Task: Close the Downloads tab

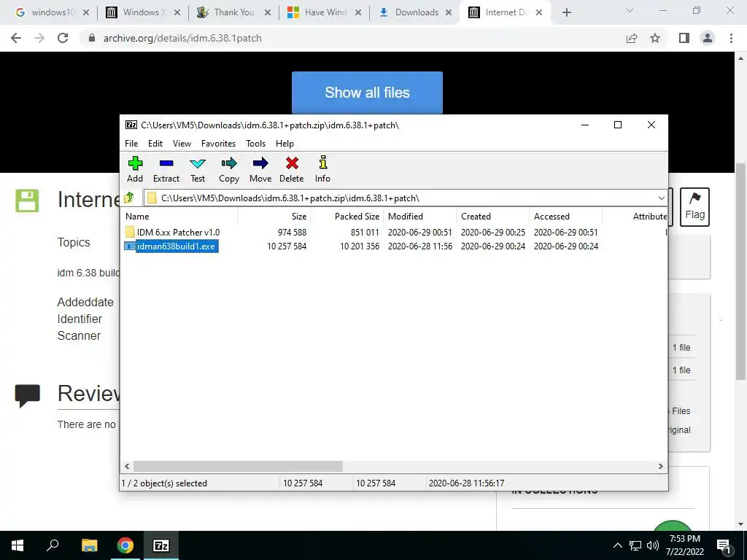Action: pyautogui.click(x=449, y=13)
